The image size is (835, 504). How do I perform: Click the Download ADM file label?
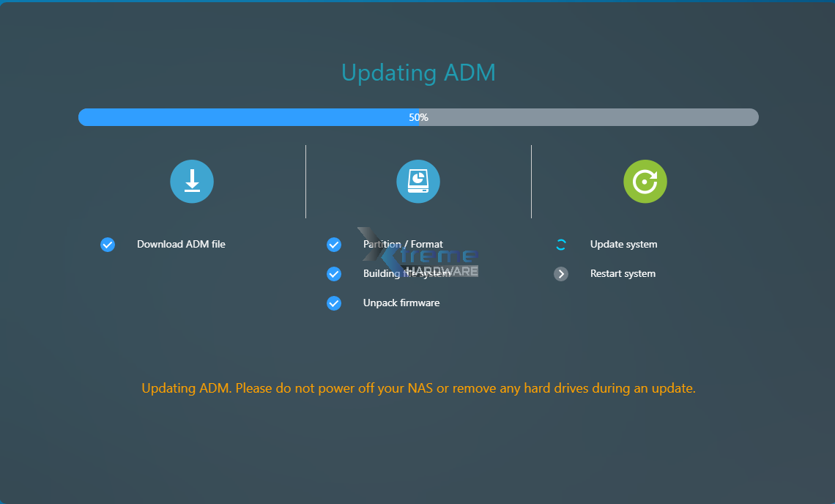pos(181,244)
